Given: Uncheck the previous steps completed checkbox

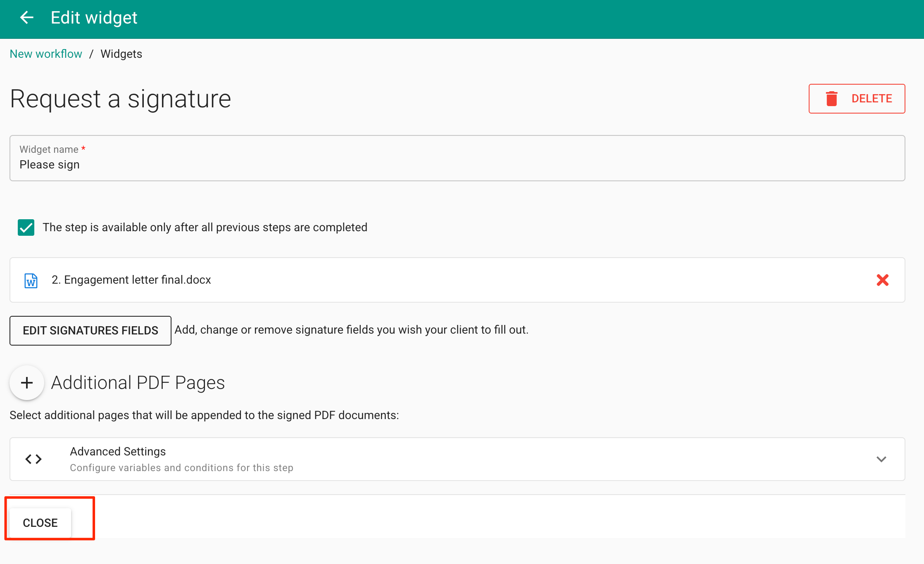Looking at the screenshot, I should pos(26,227).
